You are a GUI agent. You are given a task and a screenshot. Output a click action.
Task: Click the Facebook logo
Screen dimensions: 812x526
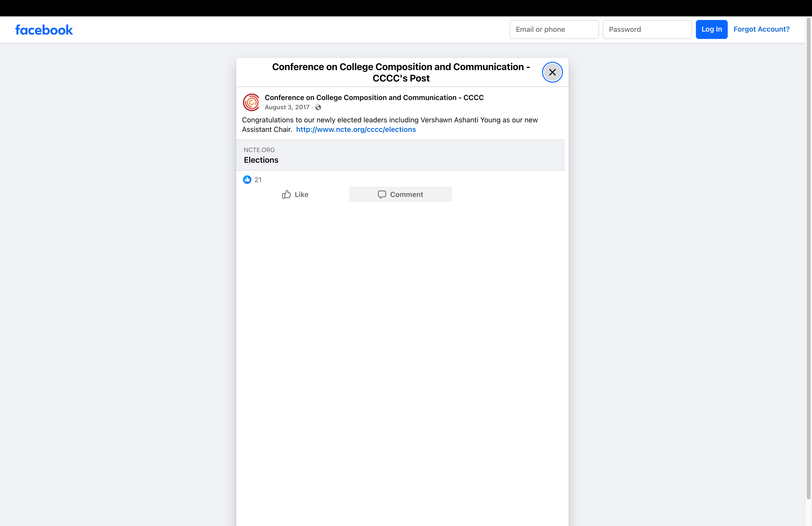(44, 30)
